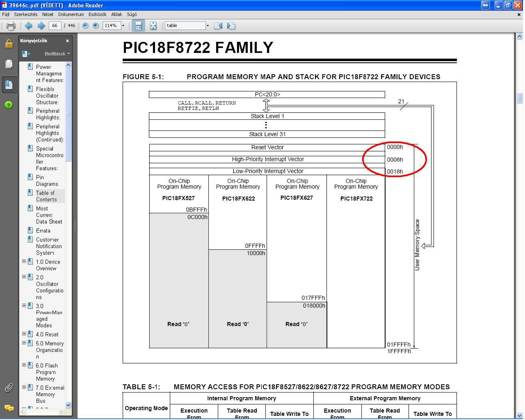Go to the next page arrow
Viewport: 525px width, 420px height.
(41, 26)
